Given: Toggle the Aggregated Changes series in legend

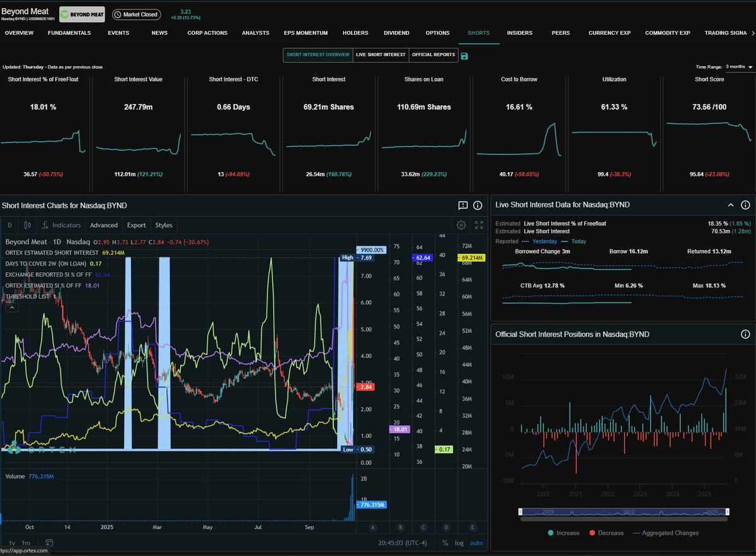Looking at the screenshot, I should point(665,533).
